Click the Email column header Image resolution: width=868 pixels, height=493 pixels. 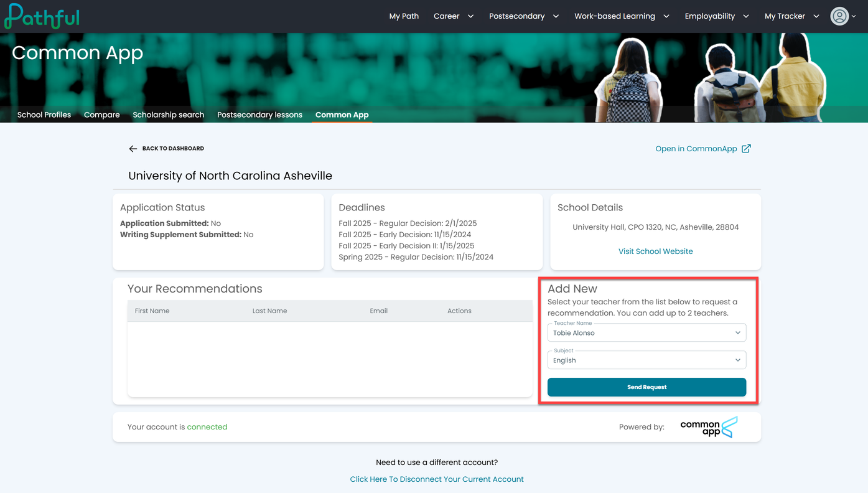[379, 311]
